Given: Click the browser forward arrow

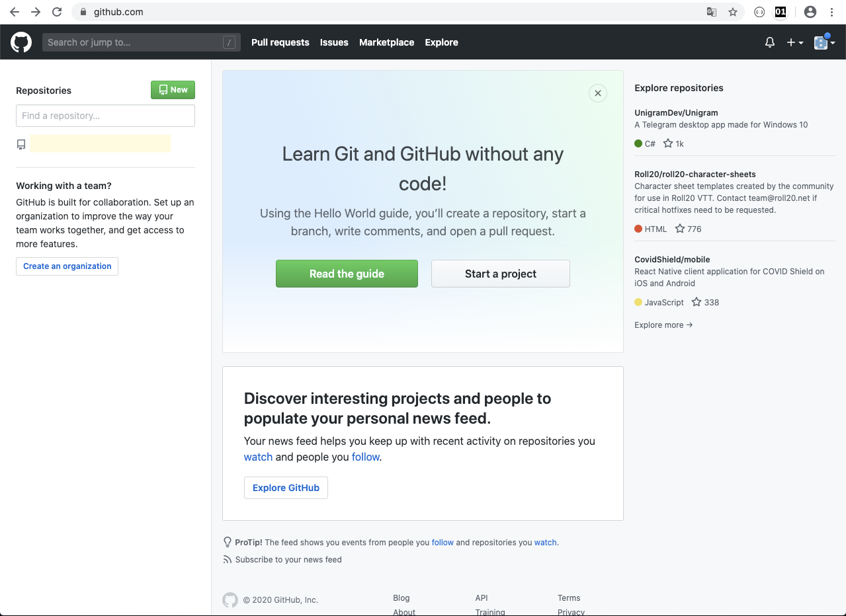Looking at the screenshot, I should pyautogui.click(x=36, y=12).
